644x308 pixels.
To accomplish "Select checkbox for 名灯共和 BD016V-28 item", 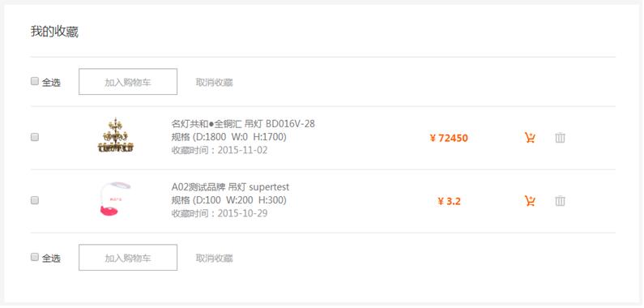I will [x=35, y=137].
